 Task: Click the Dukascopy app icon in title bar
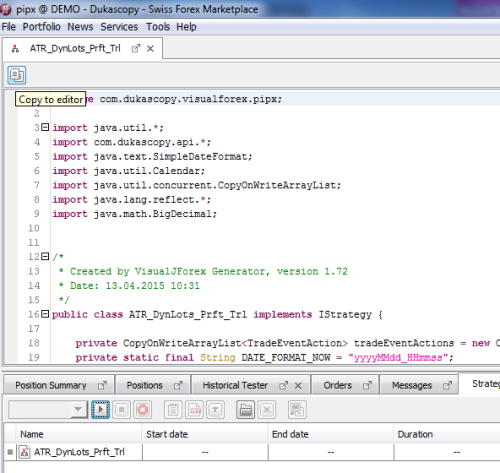[x=6, y=9]
